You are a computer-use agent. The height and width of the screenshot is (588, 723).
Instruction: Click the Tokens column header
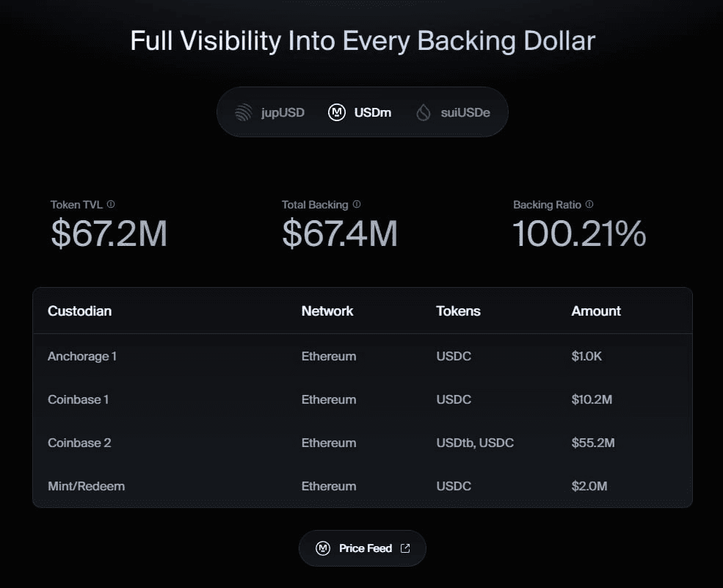458,311
